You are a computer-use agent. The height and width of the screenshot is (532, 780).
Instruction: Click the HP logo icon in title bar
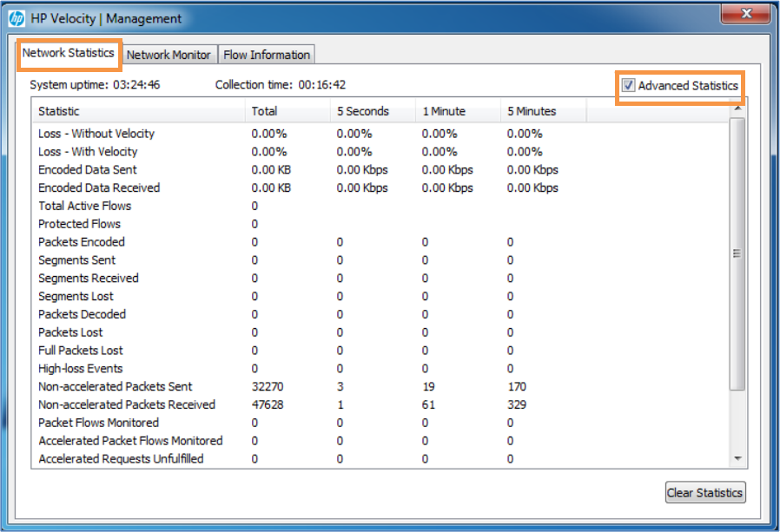coord(17,18)
